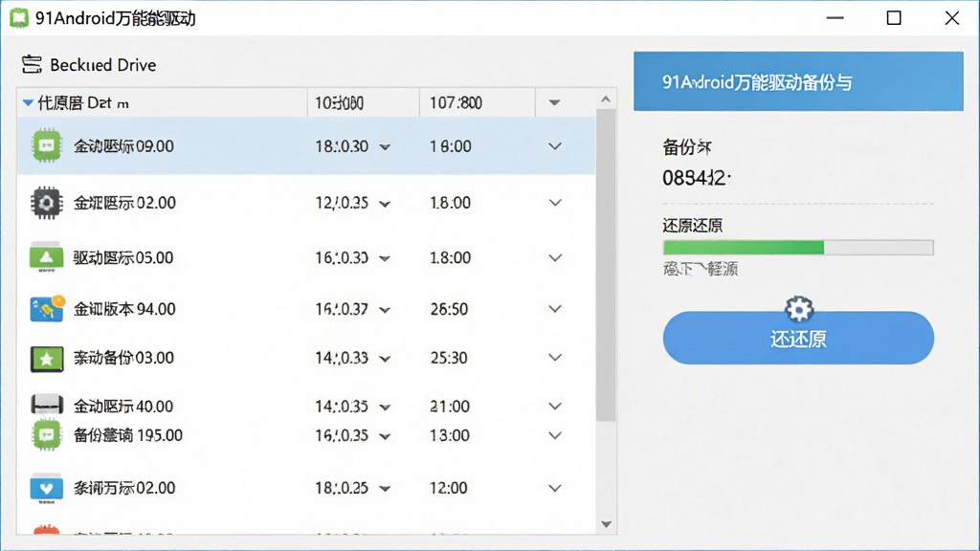The image size is (980, 551).
Task: Expand the chevron at the end of the 09.00 row
Action: [555, 146]
